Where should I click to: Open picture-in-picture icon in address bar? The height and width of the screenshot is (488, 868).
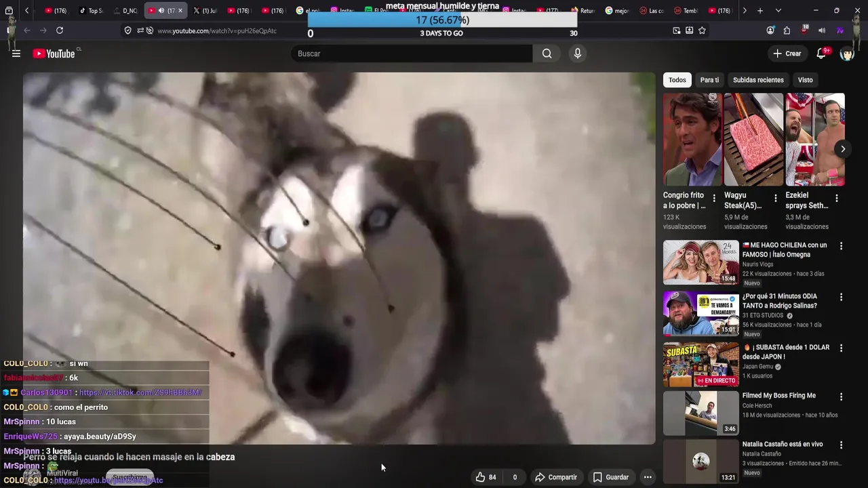coord(677,30)
